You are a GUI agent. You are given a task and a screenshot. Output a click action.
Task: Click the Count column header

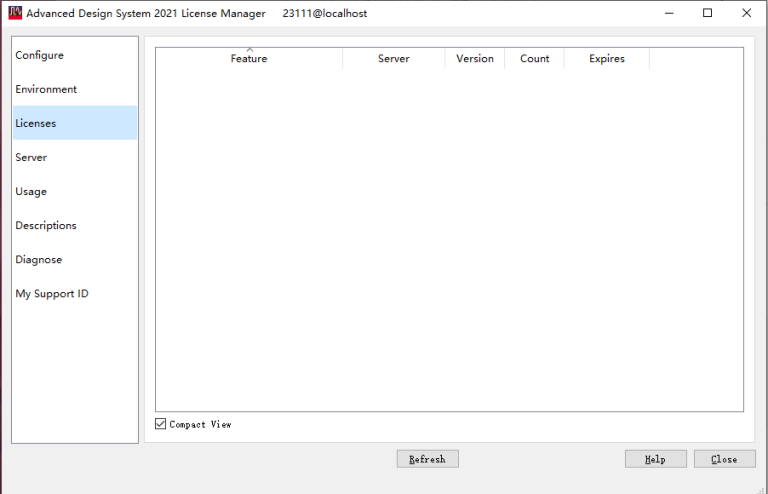(534, 59)
